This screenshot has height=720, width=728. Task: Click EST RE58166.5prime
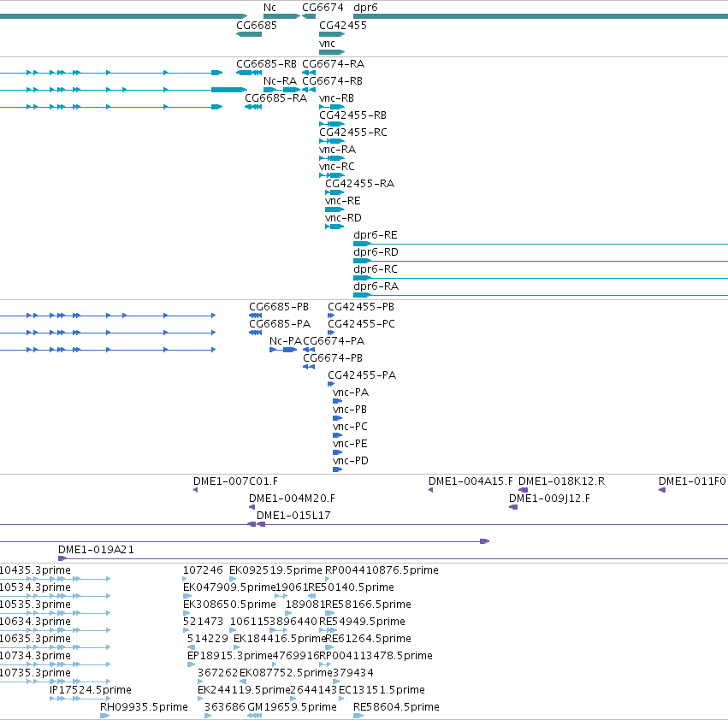pos(368,605)
